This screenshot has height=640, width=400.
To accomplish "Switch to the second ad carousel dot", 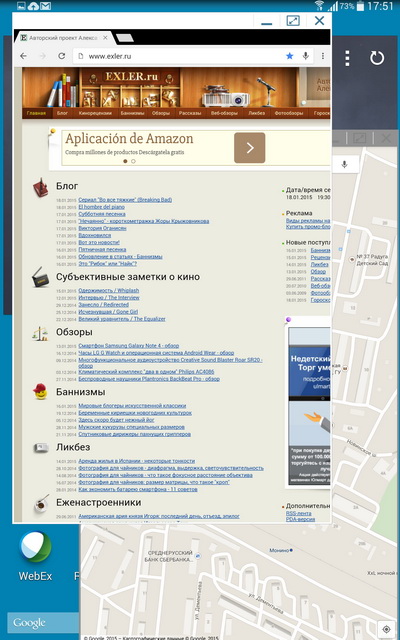I will coord(133,161).
